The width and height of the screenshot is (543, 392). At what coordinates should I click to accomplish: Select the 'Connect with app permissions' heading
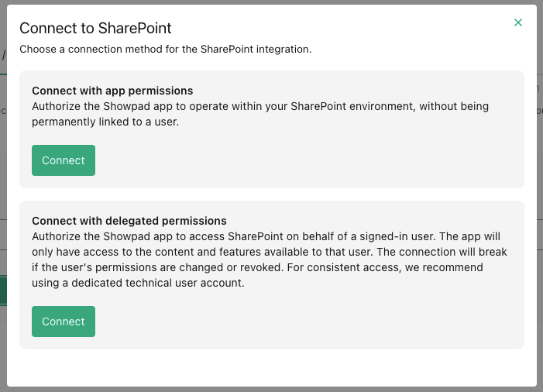[x=112, y=91]
